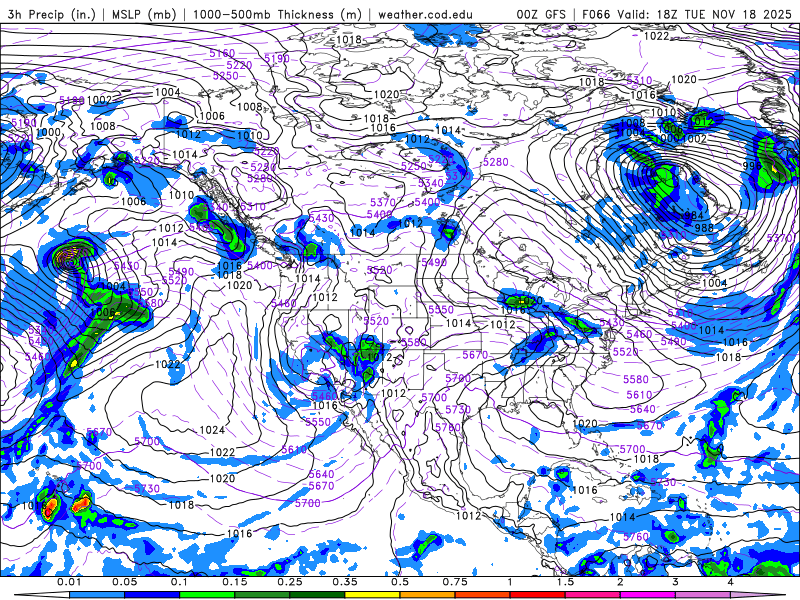
Task: Click the '4' legend value
Action: 731,582
